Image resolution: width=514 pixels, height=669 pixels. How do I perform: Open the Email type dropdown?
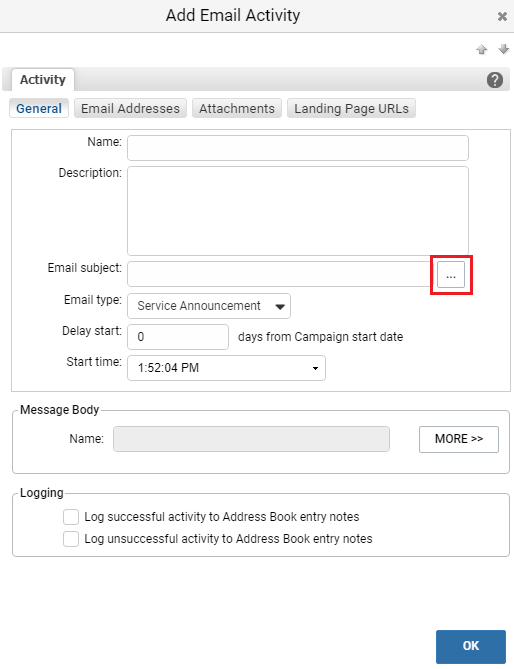click(x=209, y=306)
